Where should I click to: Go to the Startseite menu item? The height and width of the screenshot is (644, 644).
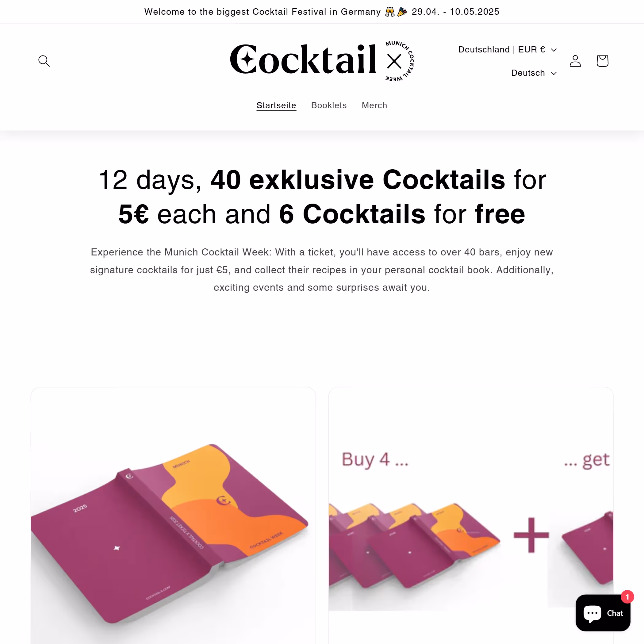point(276,105)
